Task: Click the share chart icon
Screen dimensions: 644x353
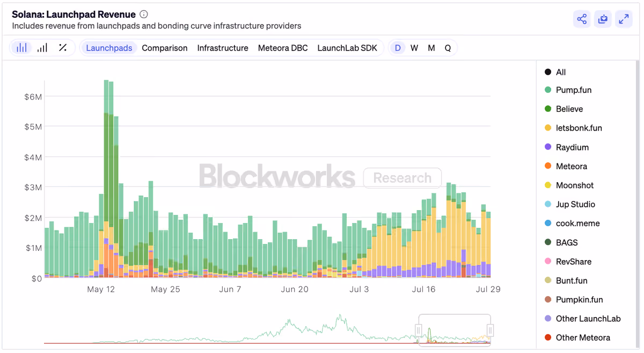Action: tap(582, 19)
